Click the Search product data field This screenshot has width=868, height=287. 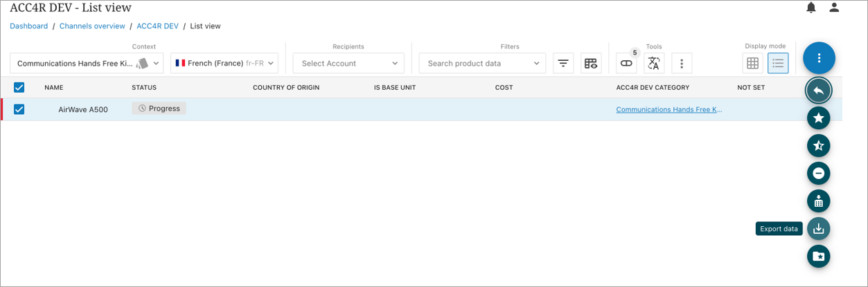[x=477, y=63]
